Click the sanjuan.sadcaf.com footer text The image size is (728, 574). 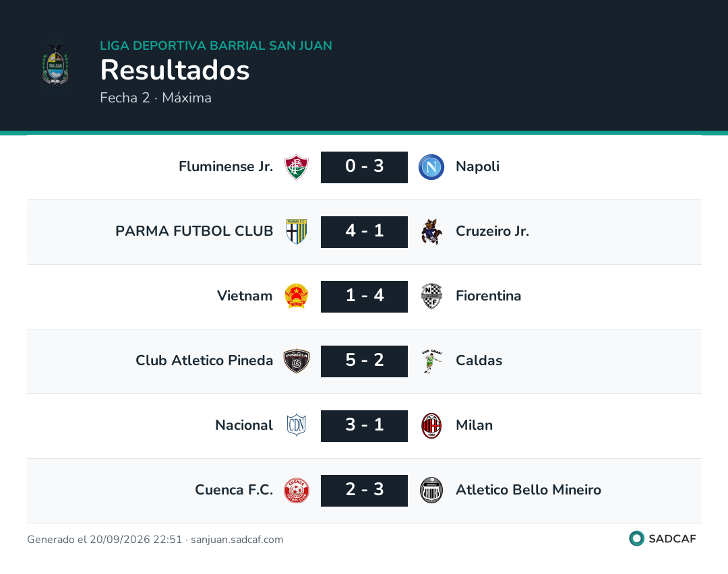(x=237, y=539)
